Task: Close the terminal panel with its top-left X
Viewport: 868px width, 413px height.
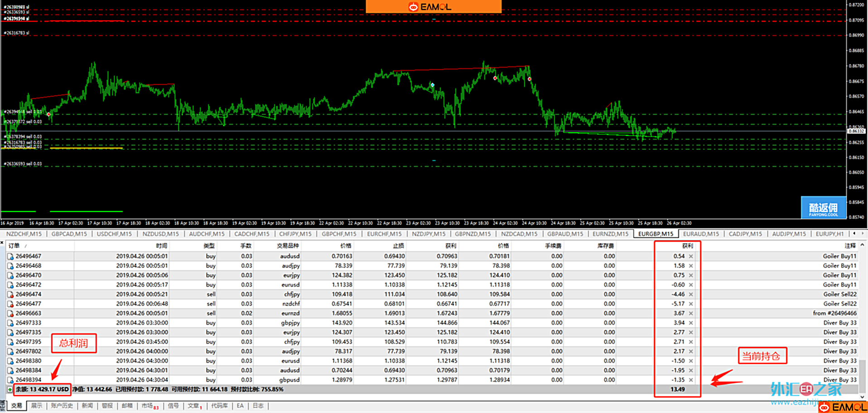Action: click(x=2, y=243)
